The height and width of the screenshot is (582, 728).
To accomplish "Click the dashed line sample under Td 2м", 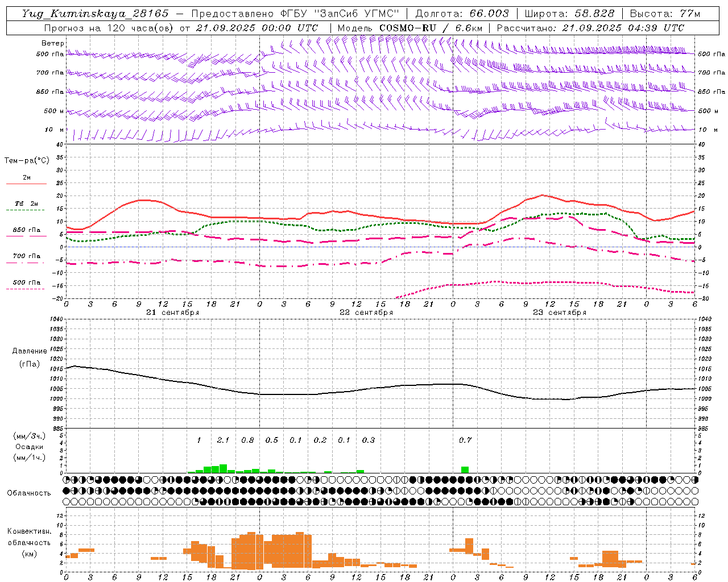I will pyautogui.click(x=26, y=210).
